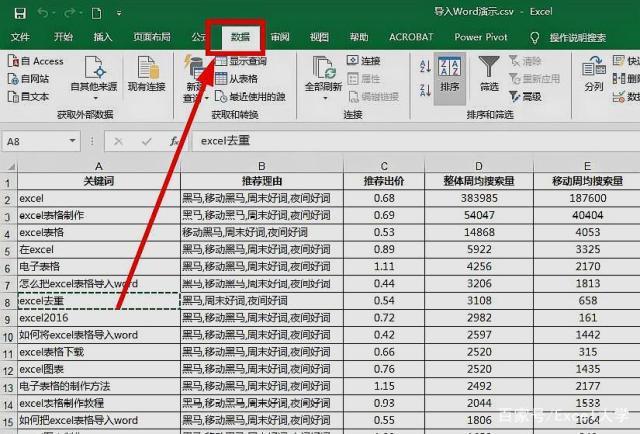Click the 现有连接 button
640x434 pixels.
point(147,74)
